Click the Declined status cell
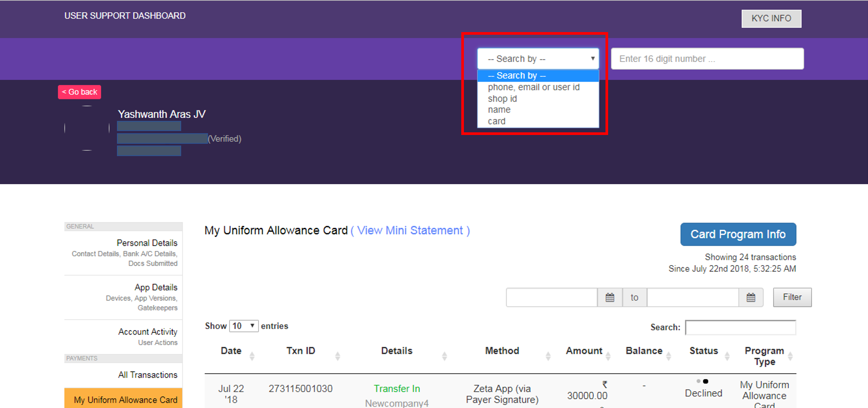The height and width of the screenshot is (408, 868). (x=704, y=393)
